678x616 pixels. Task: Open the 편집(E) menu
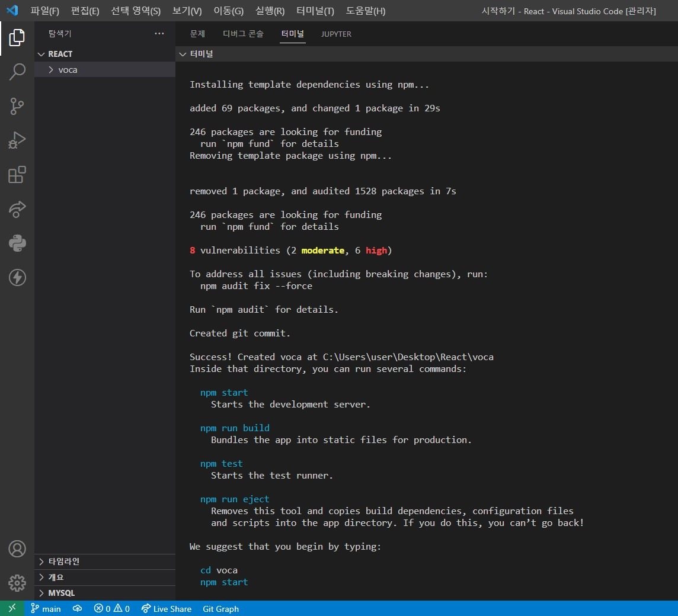(x=85, y=11)
